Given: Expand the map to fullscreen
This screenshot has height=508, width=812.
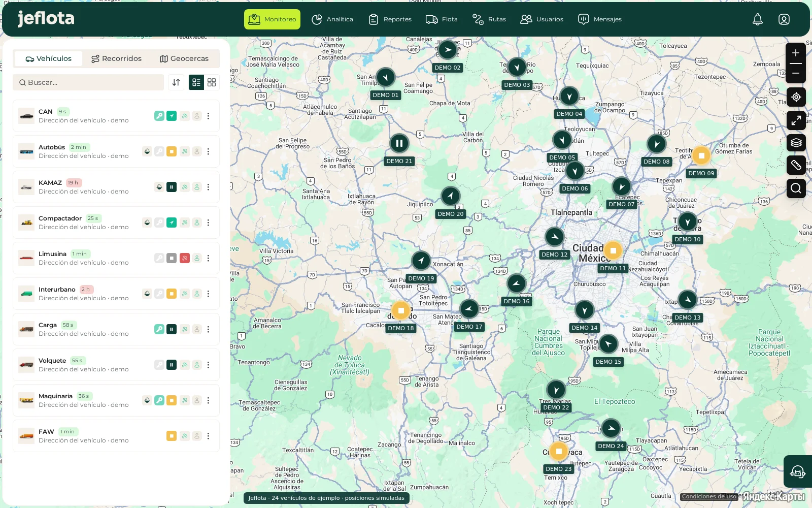Looking at the screenshot, I should [x=796, y=120].
